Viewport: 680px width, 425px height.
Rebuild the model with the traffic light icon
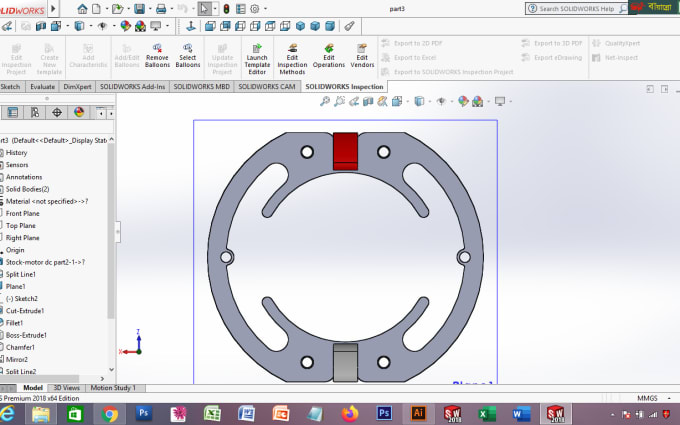tap(226, 8)
